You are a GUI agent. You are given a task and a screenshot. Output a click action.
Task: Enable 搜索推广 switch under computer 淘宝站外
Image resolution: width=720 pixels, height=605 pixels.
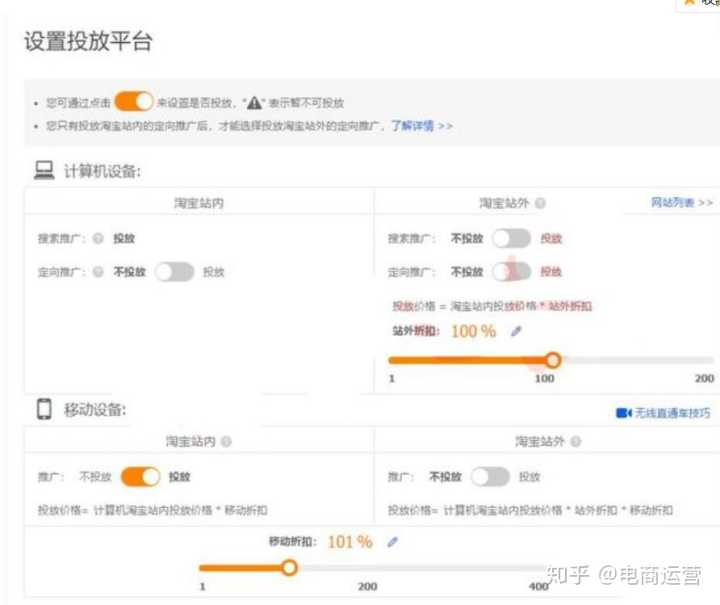[x=511, y=239]
